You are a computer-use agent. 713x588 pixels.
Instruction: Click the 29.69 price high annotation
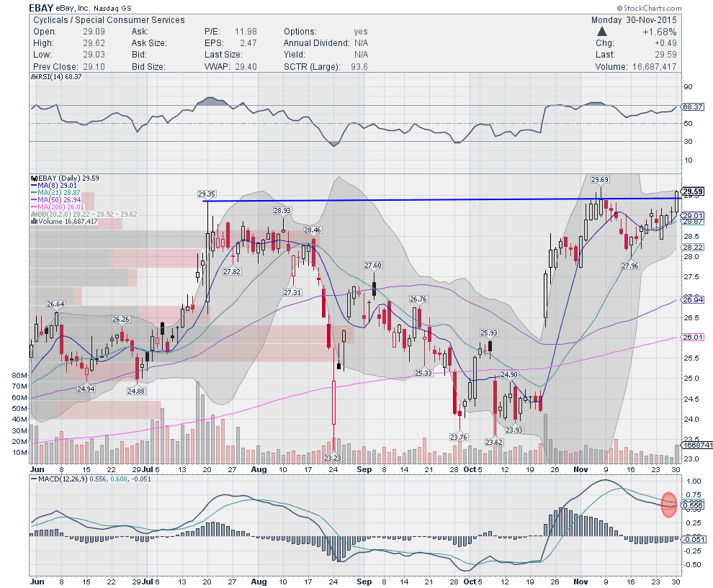tap(600, 179)
